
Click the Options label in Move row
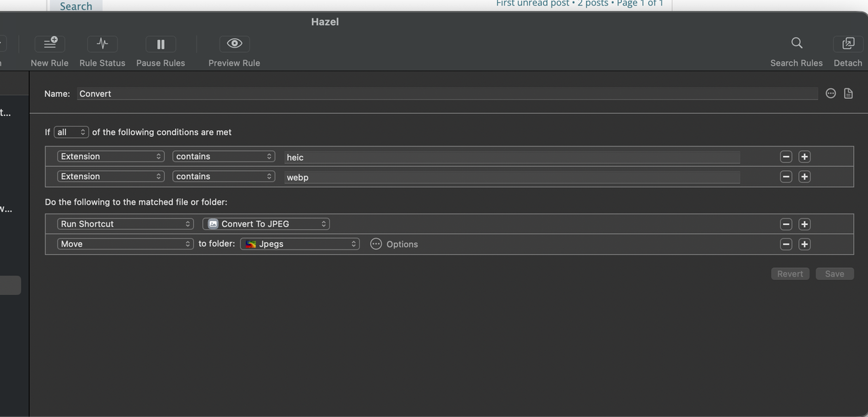coord(402,244)
